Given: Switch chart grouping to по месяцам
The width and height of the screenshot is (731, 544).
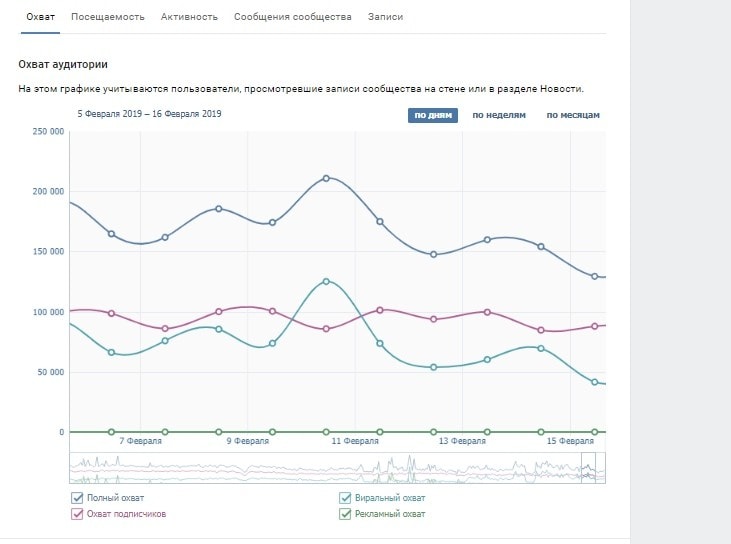Looking at the screenshot, I should [x=573, y=115].
